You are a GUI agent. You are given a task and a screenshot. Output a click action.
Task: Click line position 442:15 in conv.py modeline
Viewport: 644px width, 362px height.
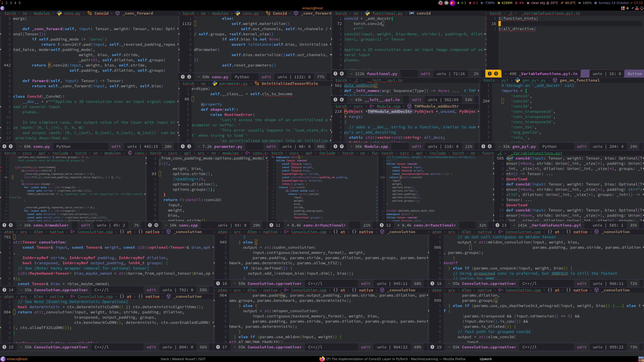(151, 146)
